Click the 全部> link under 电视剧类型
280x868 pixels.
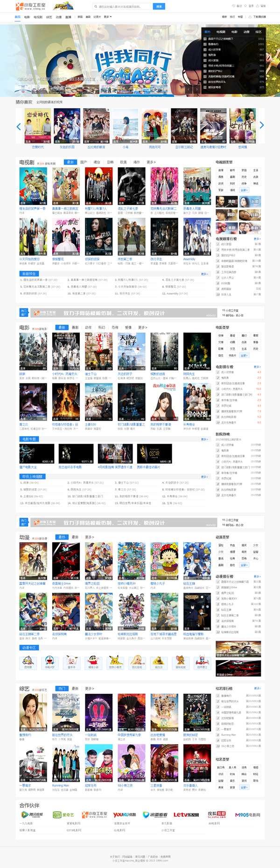[x=244, y=190]
